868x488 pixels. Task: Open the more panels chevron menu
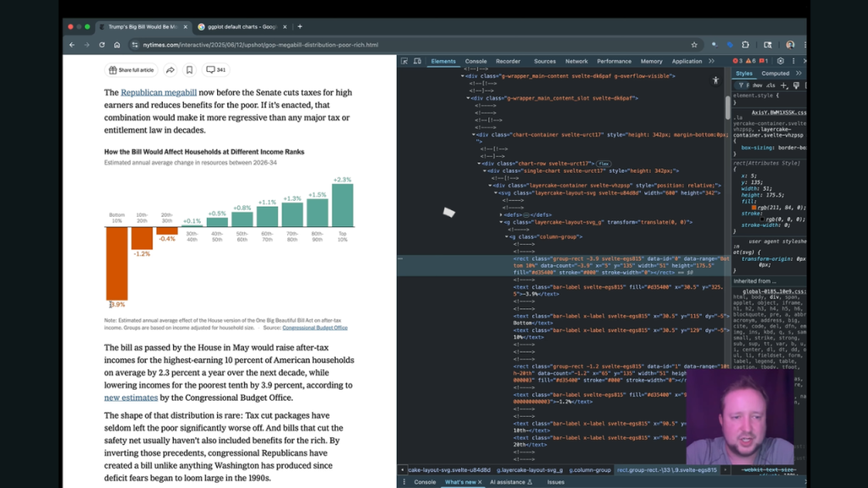[x=710, y=60]
